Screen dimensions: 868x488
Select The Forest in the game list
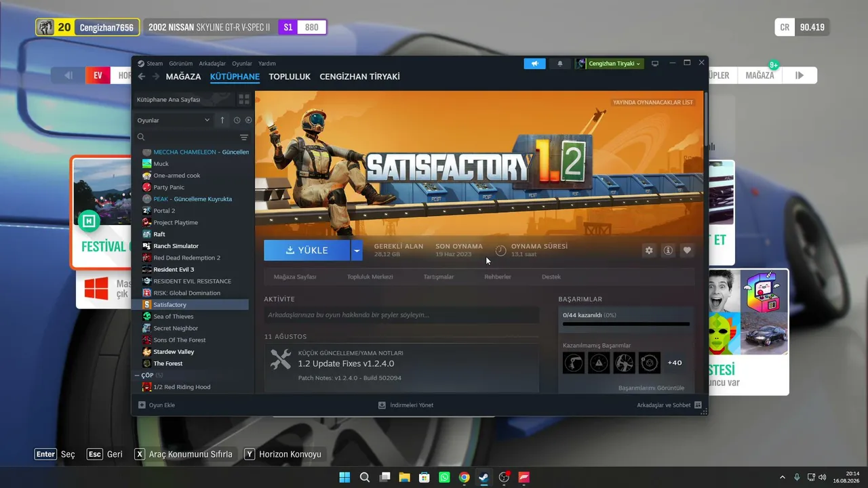pos(167,363)
